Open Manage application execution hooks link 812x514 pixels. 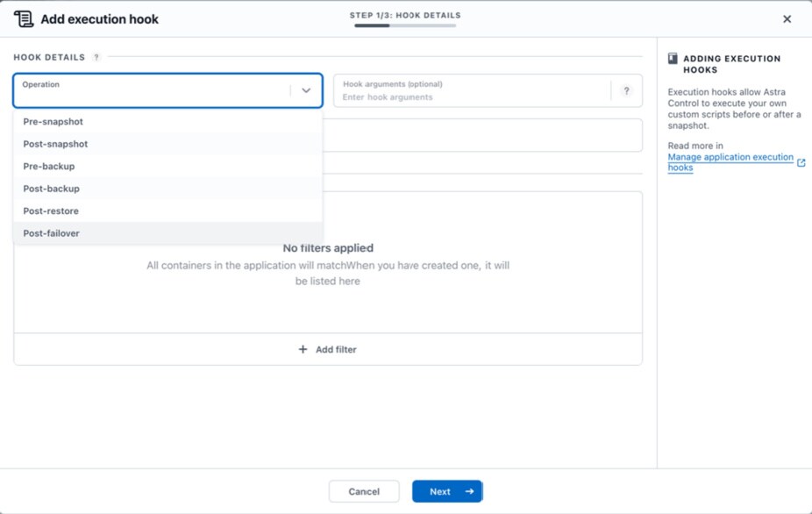click(730, 158)
